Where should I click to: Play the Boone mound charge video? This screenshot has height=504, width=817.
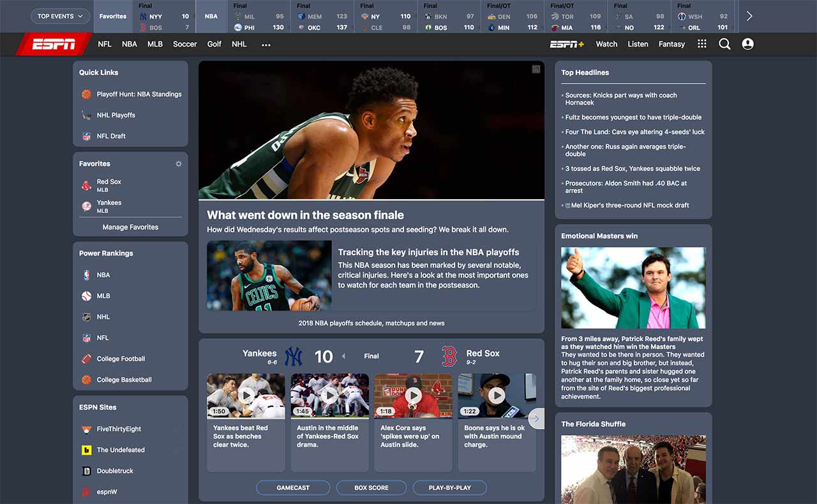point(497,396)
